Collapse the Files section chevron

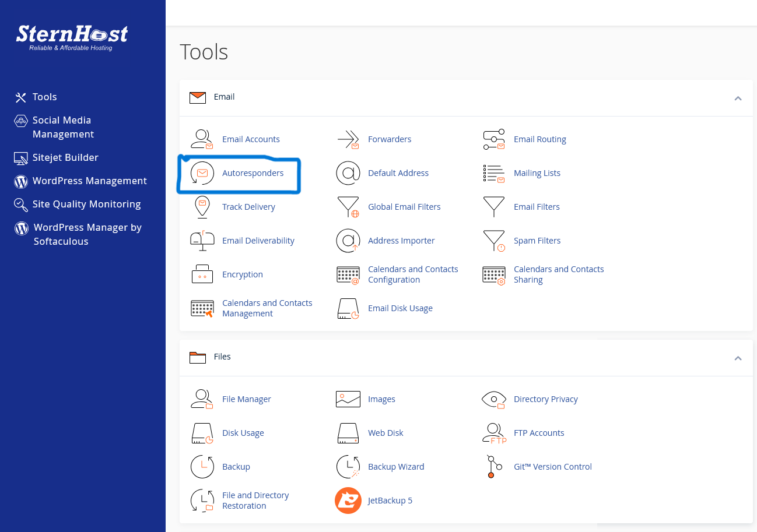click(x=738, y=358)
